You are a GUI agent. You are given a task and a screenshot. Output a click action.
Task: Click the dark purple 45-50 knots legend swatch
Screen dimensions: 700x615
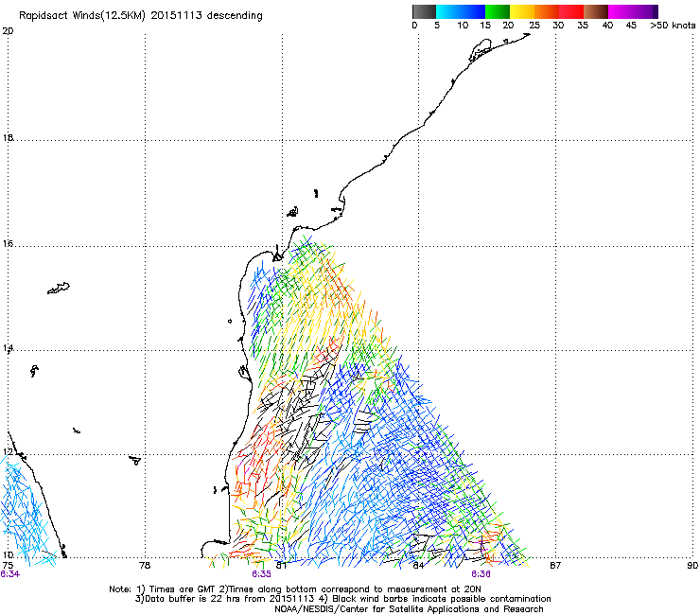(645, 11)
